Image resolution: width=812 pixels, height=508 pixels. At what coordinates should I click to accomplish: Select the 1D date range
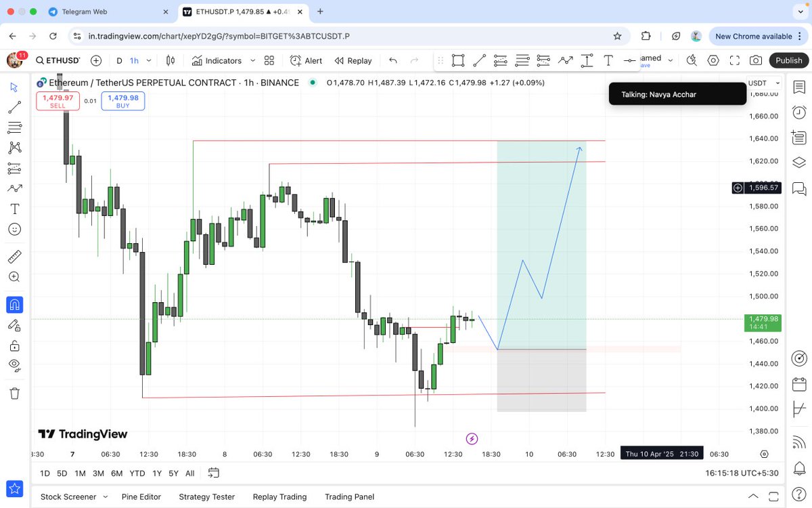coord(45,473)
